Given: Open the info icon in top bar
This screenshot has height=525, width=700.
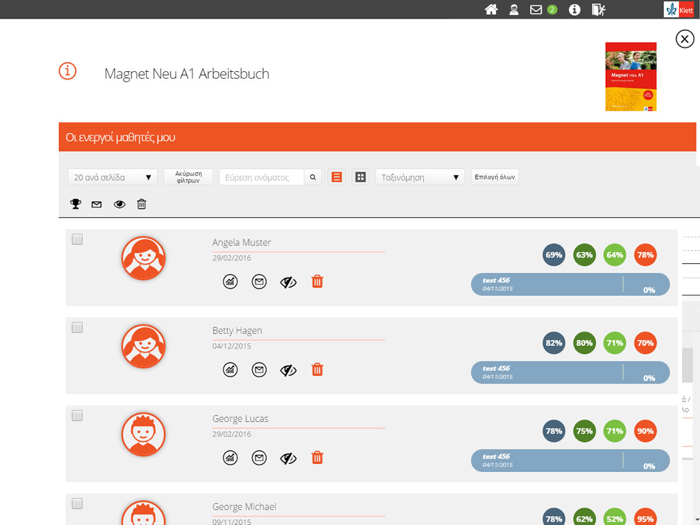Looking at the screenshot, I should pyautogui.click(x=575, y=9).
